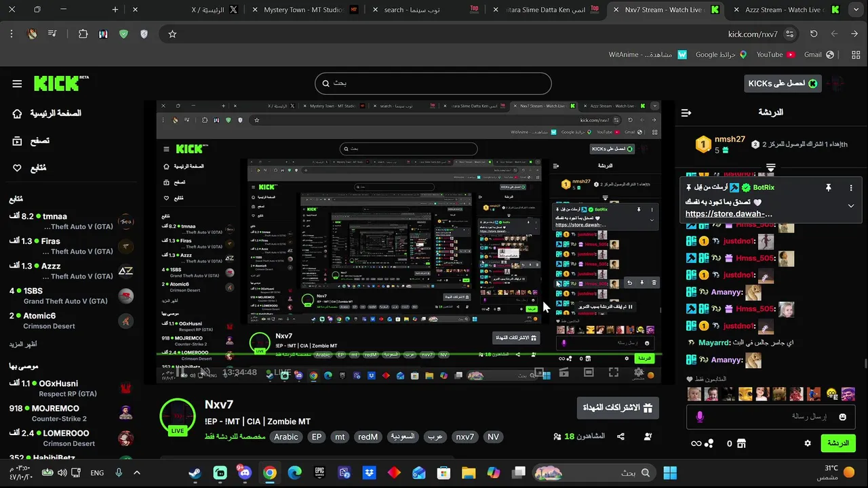This screenshot has width=868, height=488.
Task: Open Epic Games from the taskbar
Action: click(x=319, y=472)
